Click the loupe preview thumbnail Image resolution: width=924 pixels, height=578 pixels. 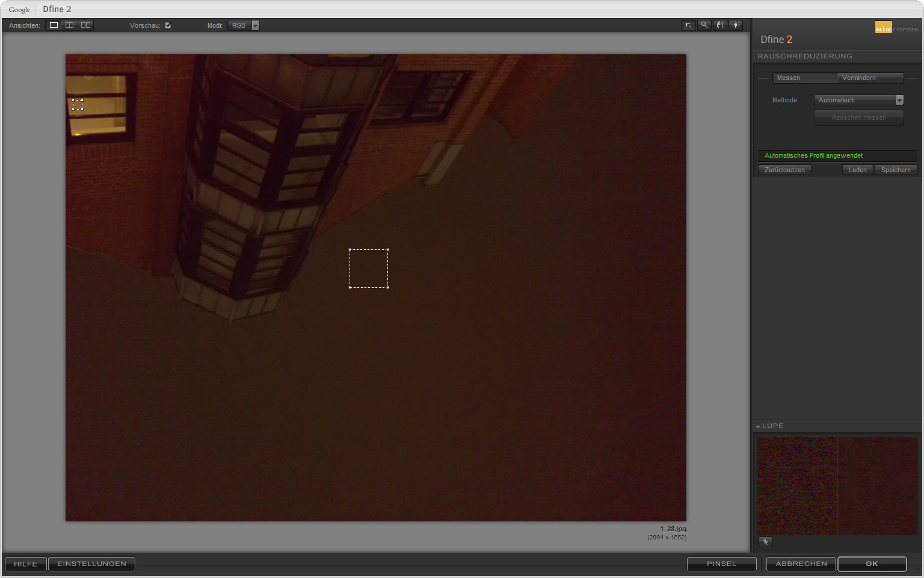click(x=837, y=486)
